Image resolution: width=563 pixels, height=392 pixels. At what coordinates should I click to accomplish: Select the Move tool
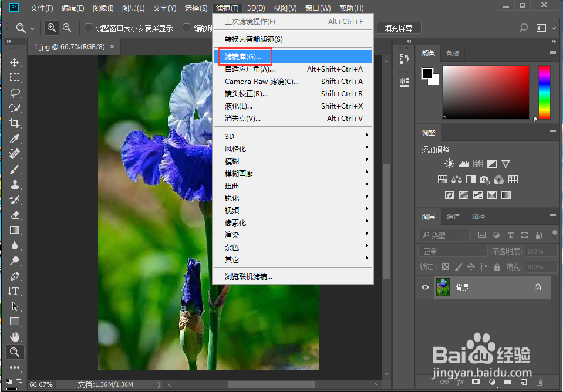[x=15, y=62]
